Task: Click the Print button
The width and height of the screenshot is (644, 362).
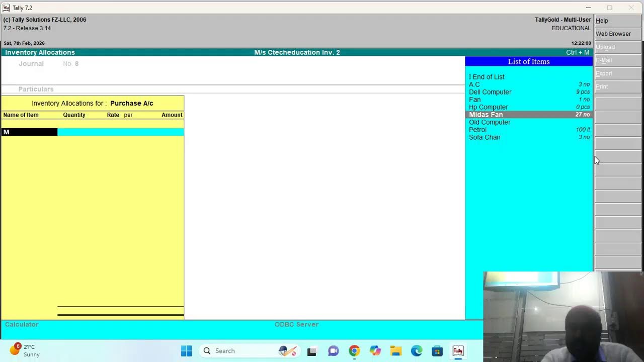Action: click(x=618, y=86)
